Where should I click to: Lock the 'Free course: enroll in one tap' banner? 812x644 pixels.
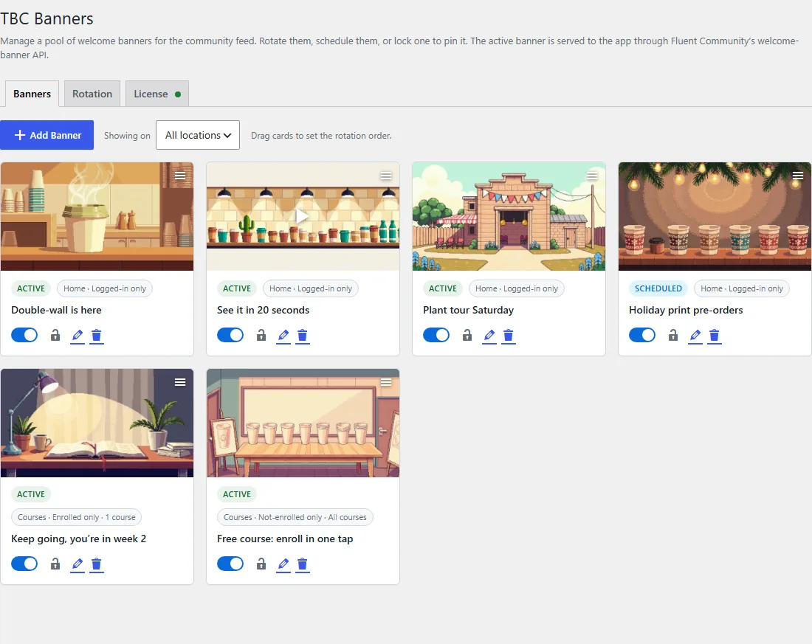(x=261, y=564)
